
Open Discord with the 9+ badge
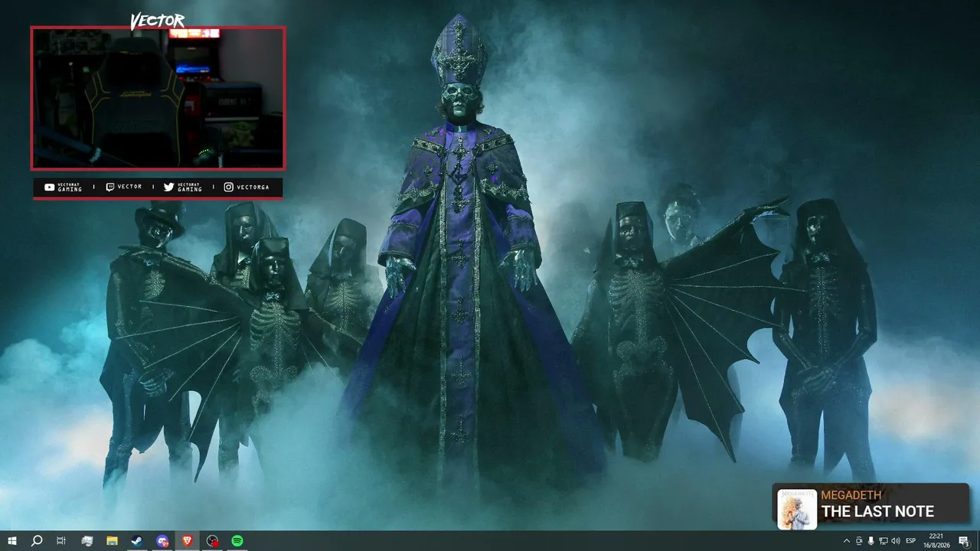(x=162, y=541)
